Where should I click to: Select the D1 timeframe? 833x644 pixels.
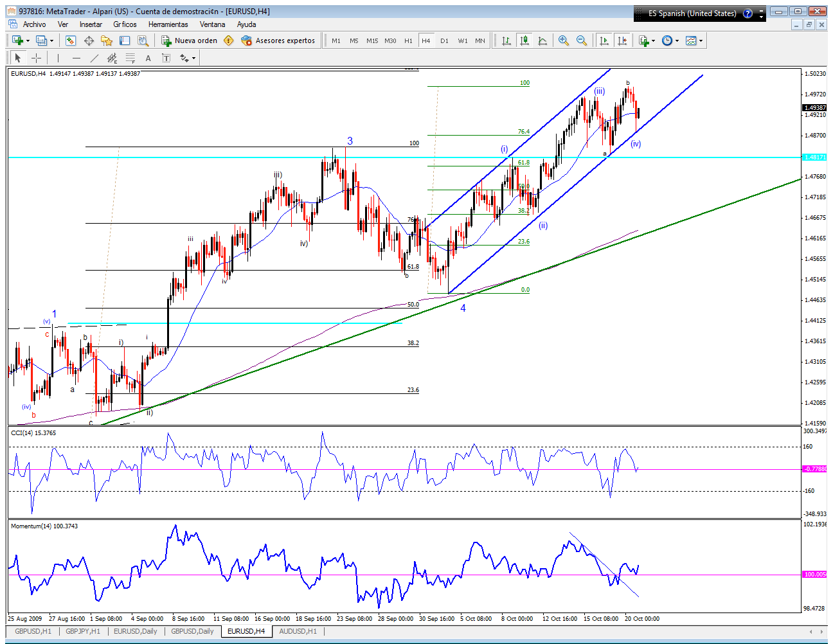coord(444,40)
